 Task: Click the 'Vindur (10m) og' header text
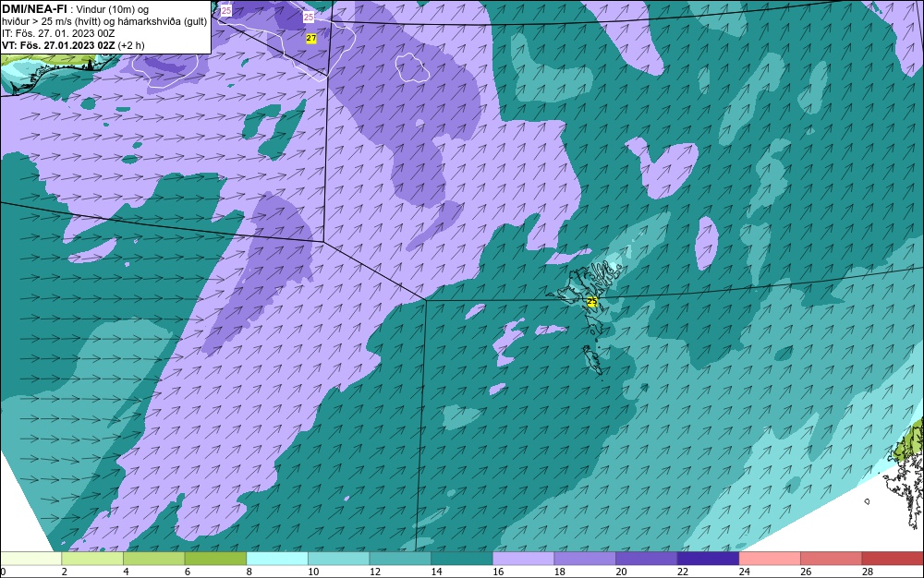(113, 9)
